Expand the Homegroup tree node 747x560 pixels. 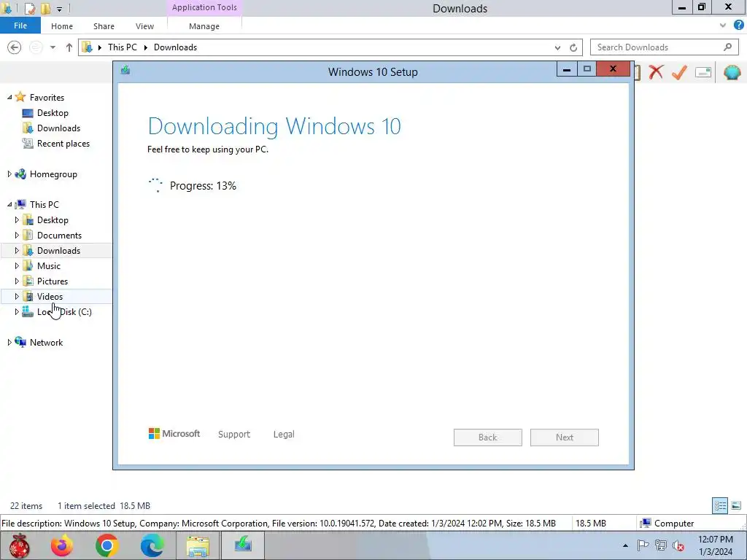[9, 174]
